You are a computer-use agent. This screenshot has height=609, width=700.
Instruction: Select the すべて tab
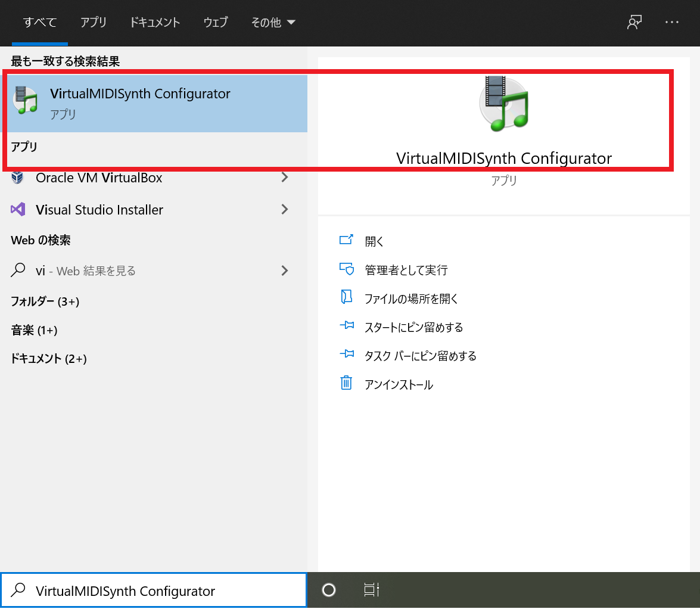40,22
